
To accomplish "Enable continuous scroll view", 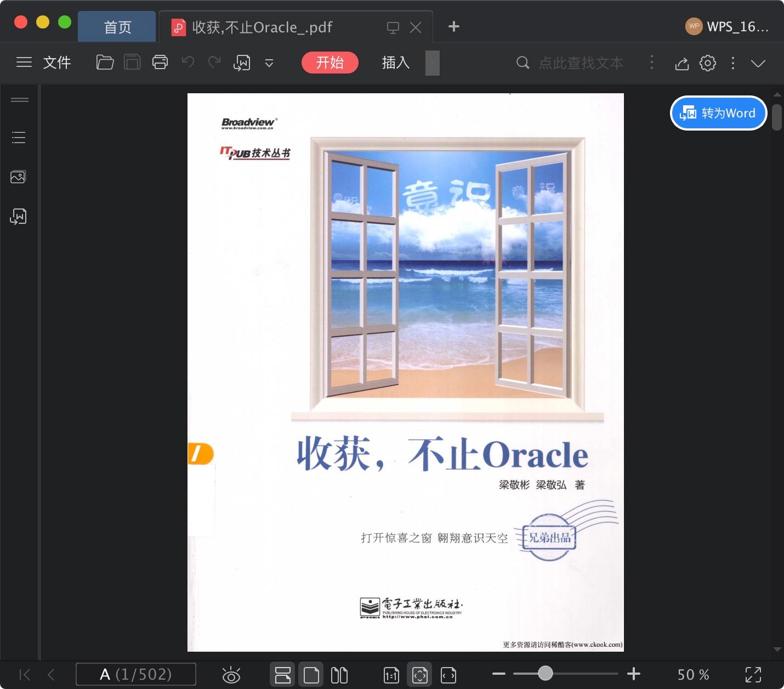I will point(283,675).
